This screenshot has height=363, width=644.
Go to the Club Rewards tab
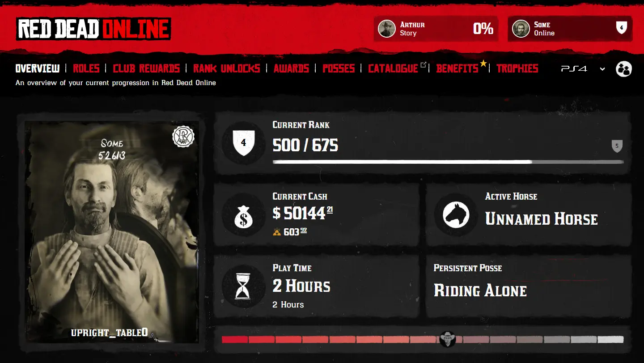146,68
